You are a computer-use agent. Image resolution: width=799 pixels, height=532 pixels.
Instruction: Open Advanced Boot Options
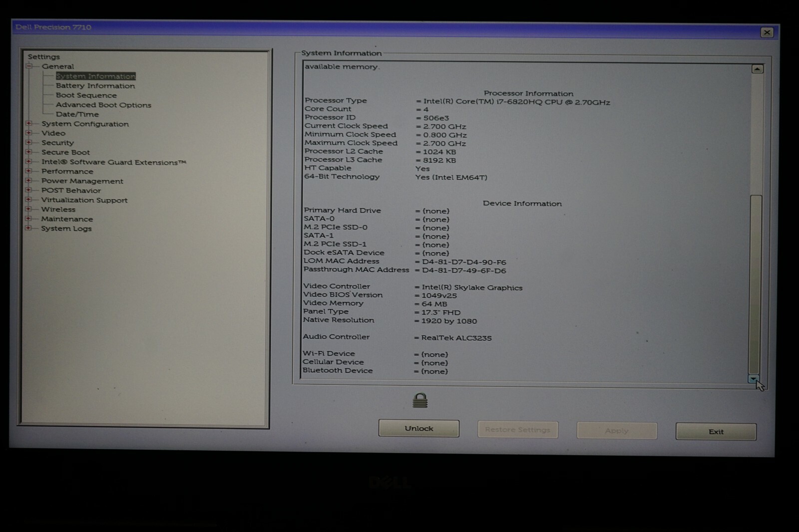[103, 105]
